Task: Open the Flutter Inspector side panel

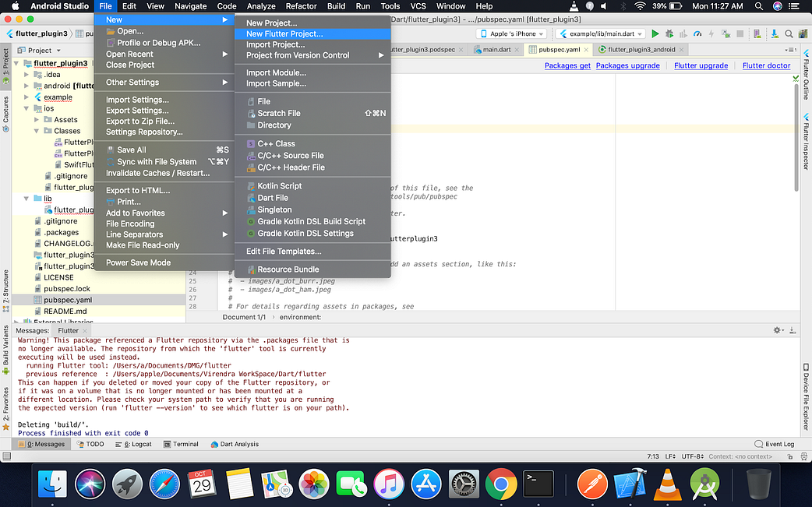Action: pos(806,142)
